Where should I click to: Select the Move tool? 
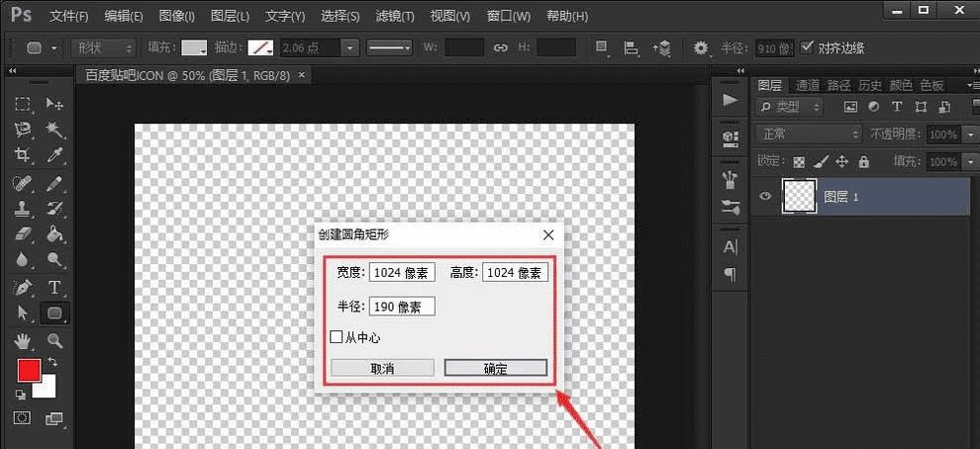point(55,104)
